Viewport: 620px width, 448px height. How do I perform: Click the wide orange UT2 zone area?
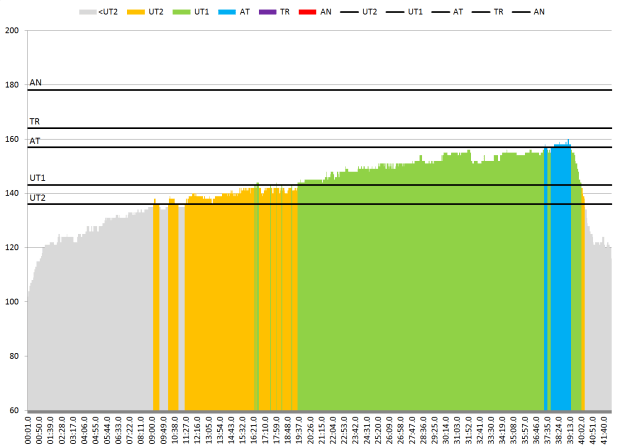point(220,300)
